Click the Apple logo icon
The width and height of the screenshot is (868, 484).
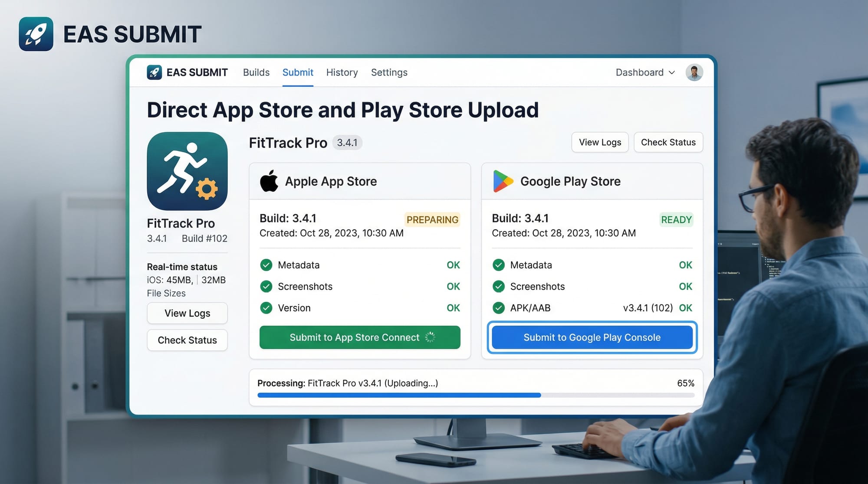(x=269, y=181)
